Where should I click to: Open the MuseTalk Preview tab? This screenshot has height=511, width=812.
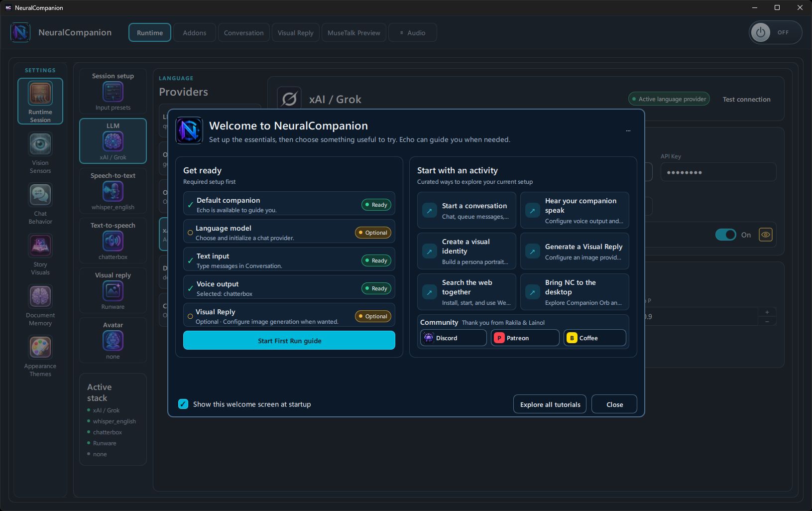354,33
